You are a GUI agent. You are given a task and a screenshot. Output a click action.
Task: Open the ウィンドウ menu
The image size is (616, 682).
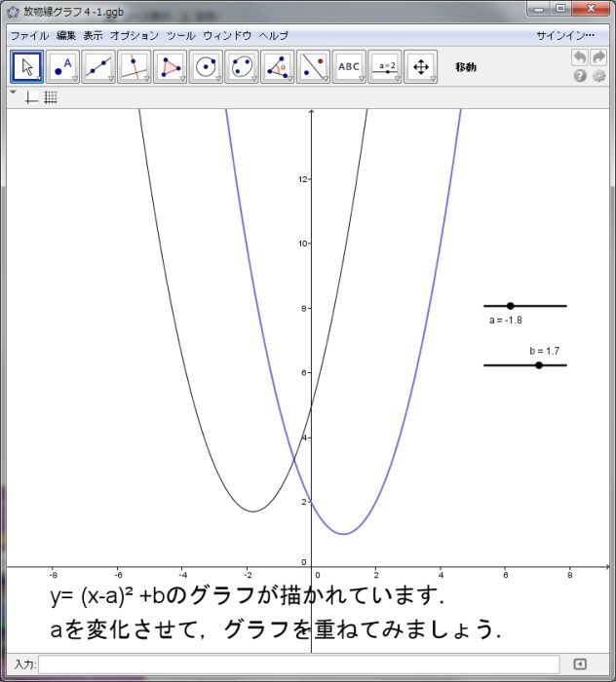[227, 36]
